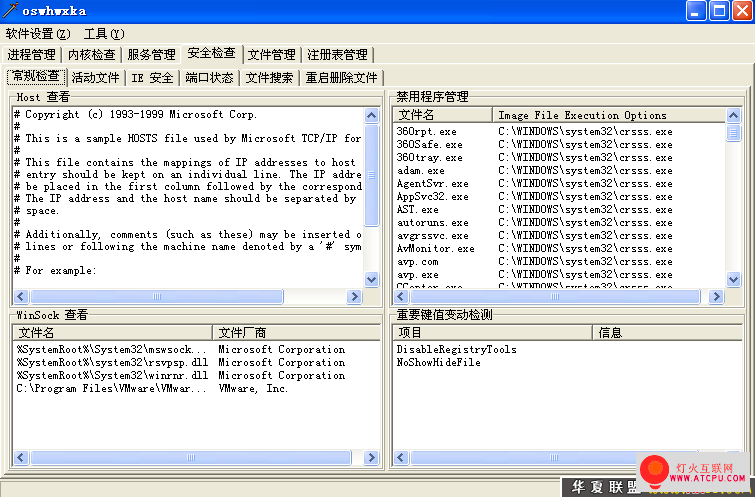The height and width of the screenshot is (497, 755).
Task: Select the avgrssvc.exe entry
Action: [559, 235]
